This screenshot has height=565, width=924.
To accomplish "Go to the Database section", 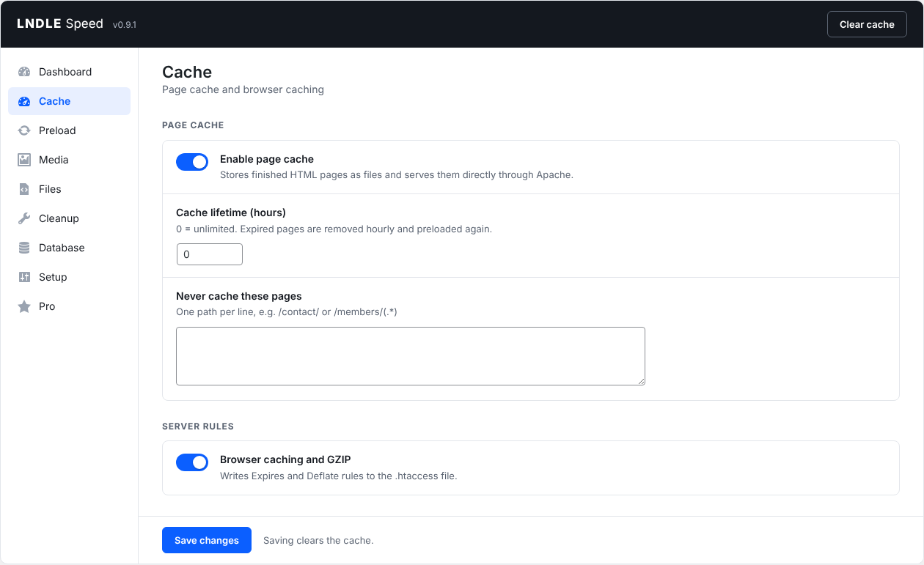I will pyautogui.click(x=69, y=248).
